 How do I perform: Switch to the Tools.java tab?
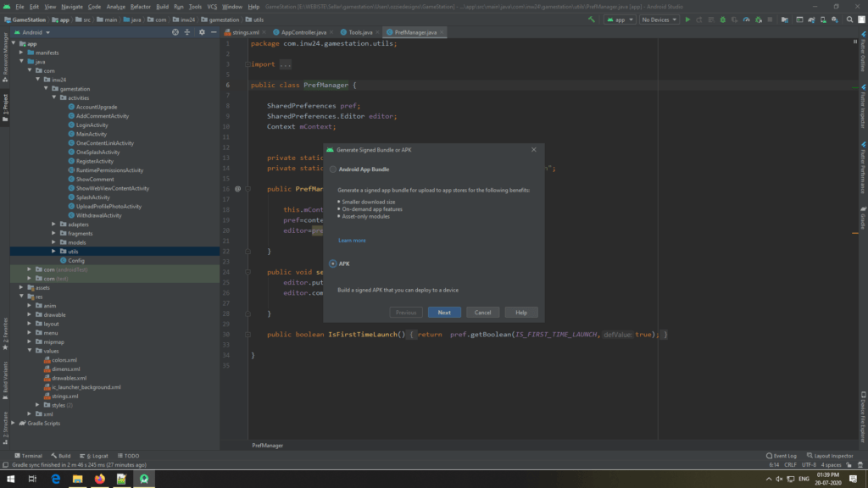pyautogui.click(x=359, y=33)
